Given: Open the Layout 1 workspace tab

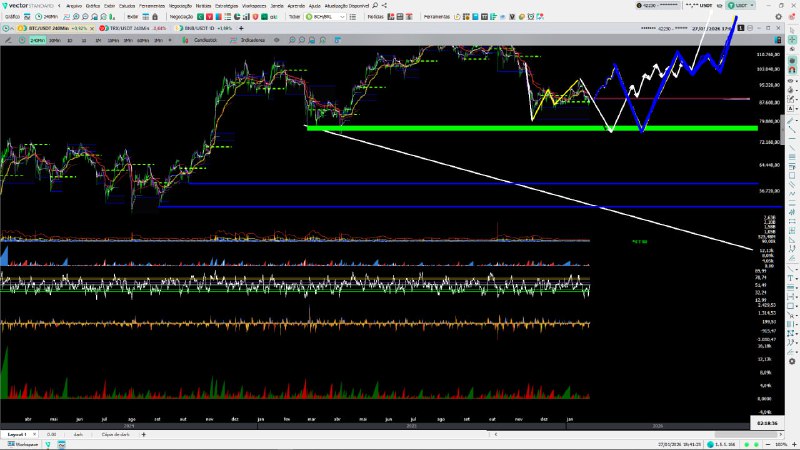Looking at the screenshot, I should pyautogui.click(x=17, y=435).
